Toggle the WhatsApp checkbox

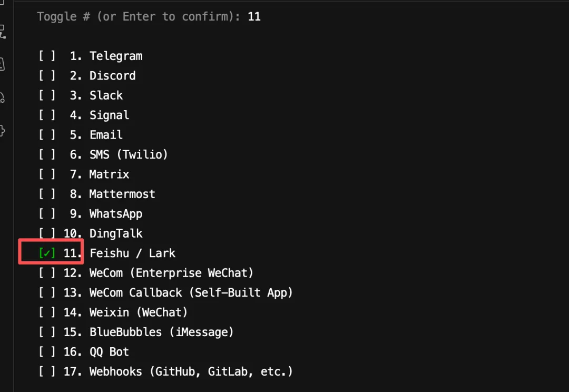[47, 213]
